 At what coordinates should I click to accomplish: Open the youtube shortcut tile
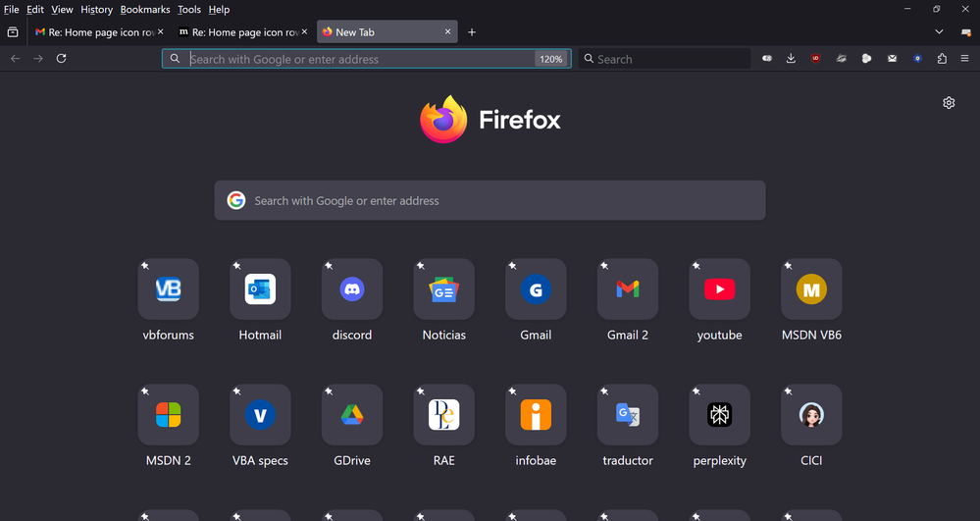pos(719,289)
